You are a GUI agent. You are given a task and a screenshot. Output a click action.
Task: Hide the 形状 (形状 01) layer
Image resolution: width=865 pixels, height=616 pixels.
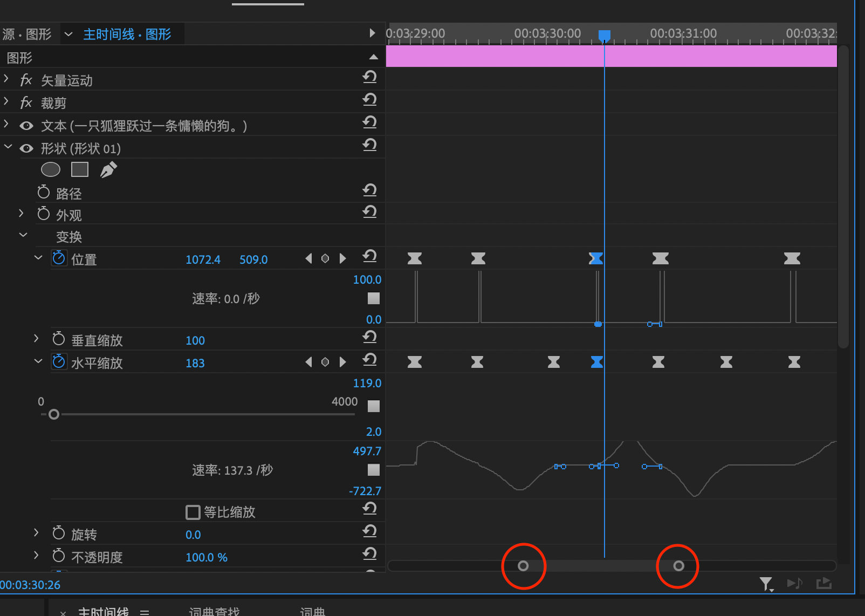click(26, 148)
